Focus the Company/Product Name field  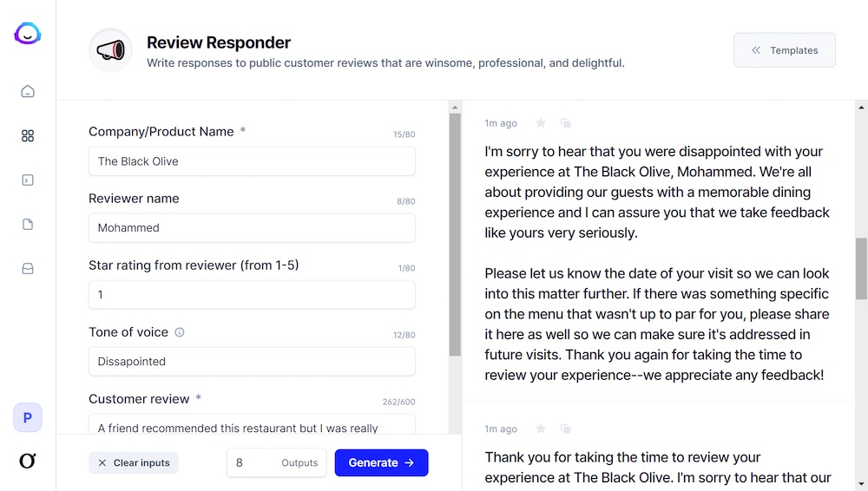click(x=252, y=161)
